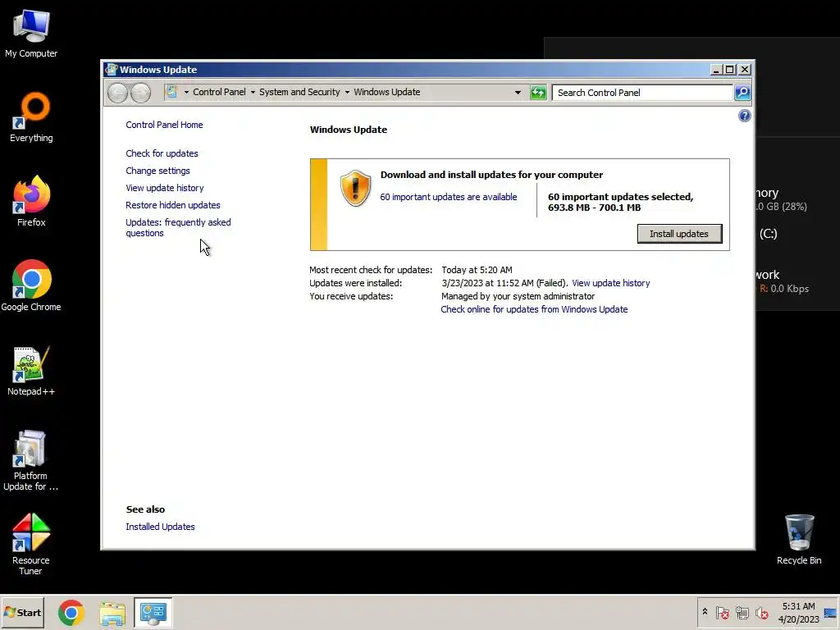Launch Everything search shortcut
The image size is (840, 630).
pyautogui.click(x=31, y=117)
